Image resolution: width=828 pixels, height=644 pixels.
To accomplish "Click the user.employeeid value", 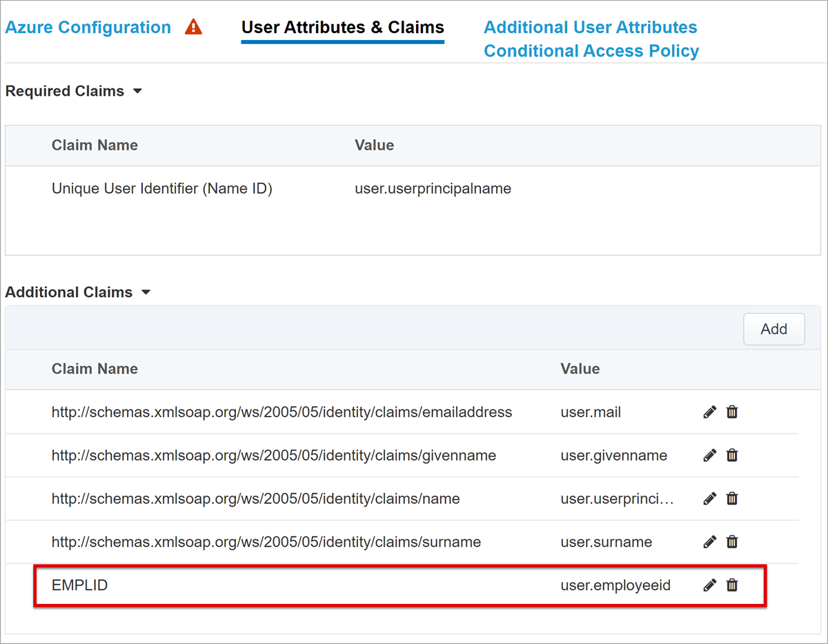I will 615,585.
